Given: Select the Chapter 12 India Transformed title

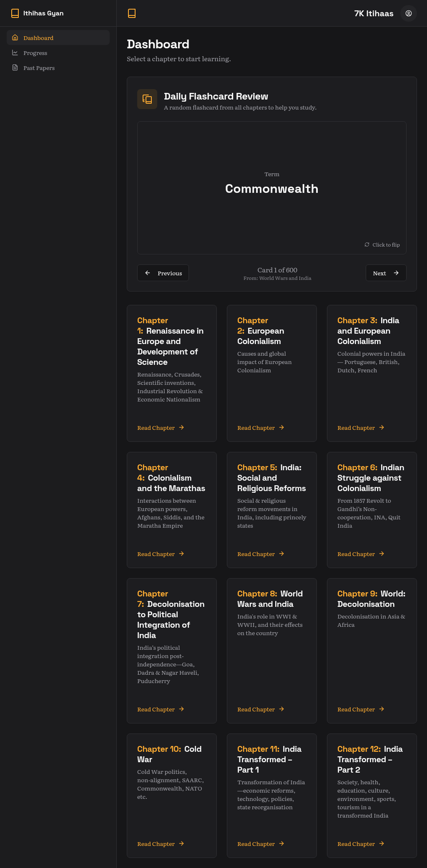Looking at the screenshot, I should point(370,759).
